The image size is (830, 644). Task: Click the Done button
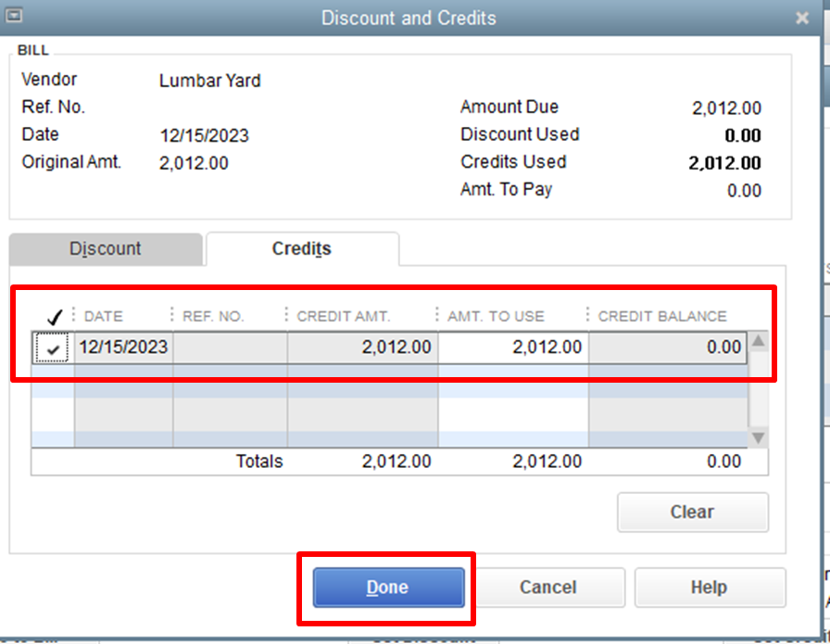(x=388, y=587)
